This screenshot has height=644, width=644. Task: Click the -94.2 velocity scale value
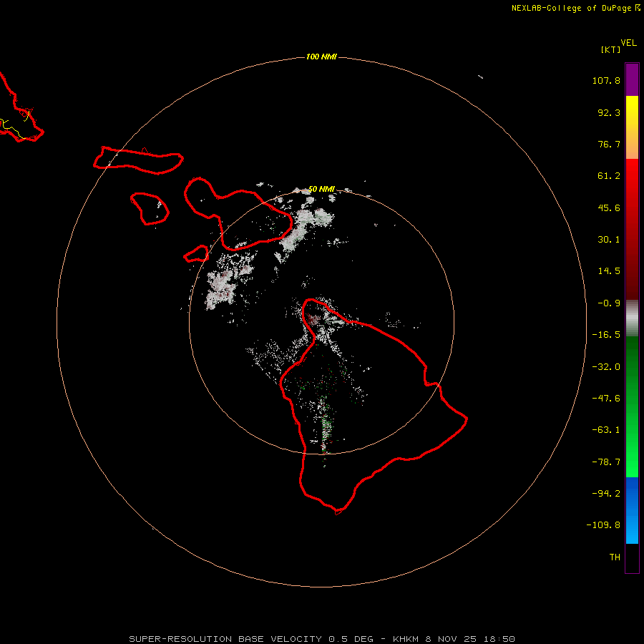coord(606,494)
